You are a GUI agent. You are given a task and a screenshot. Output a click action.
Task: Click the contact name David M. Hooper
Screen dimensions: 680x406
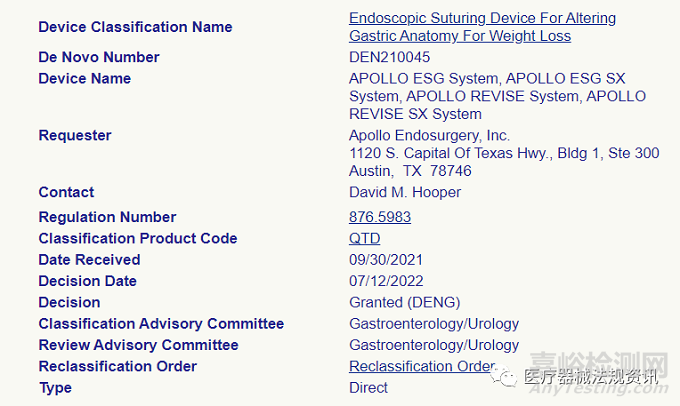pos(405,192)
